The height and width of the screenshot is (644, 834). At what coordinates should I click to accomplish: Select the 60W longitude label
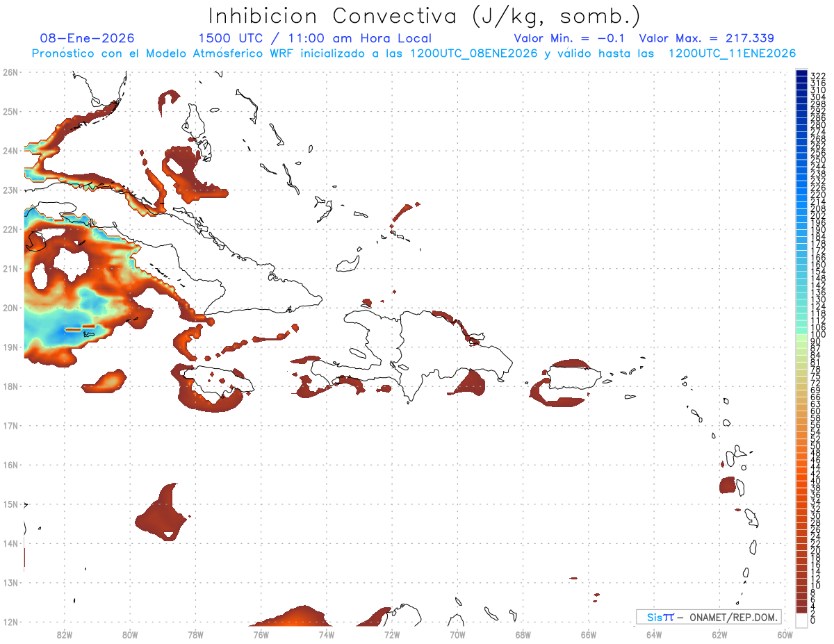[x=785, y=634]
